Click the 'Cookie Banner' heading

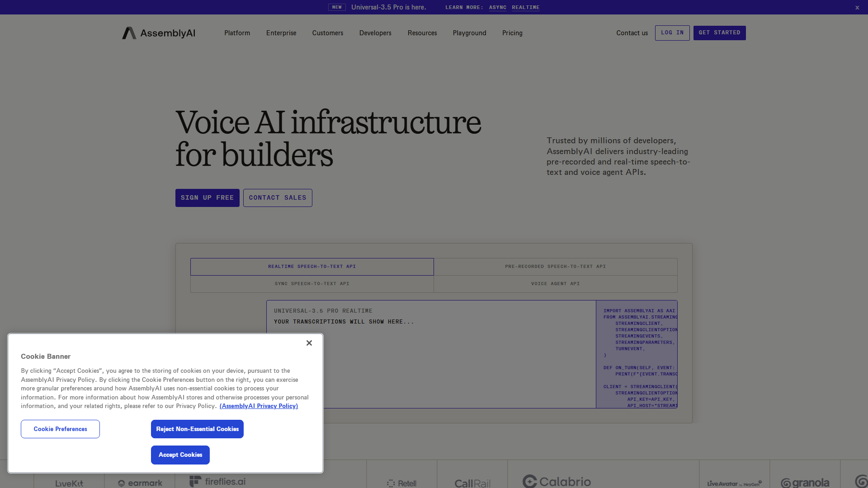pos(46,357)
